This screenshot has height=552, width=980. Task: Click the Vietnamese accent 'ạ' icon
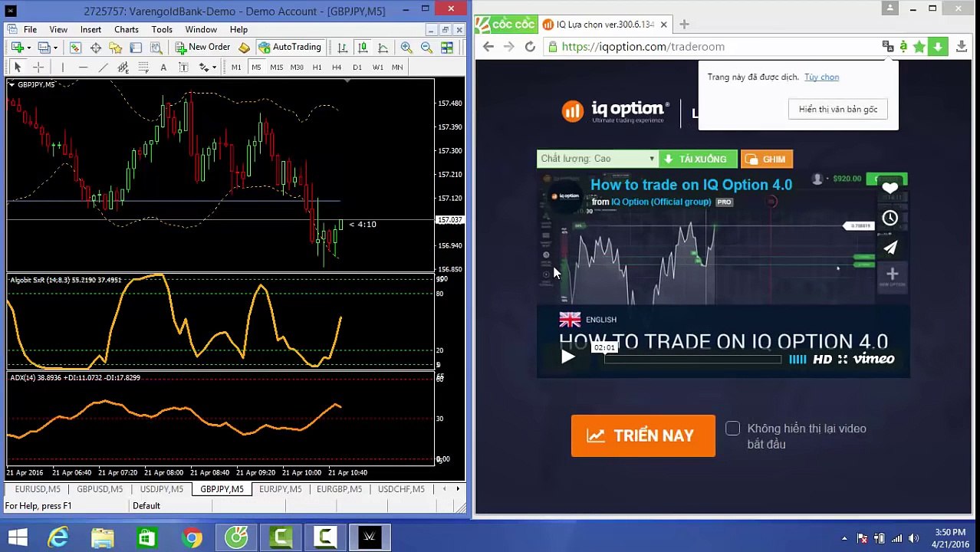pyautogui.click(x=903, y=47)
